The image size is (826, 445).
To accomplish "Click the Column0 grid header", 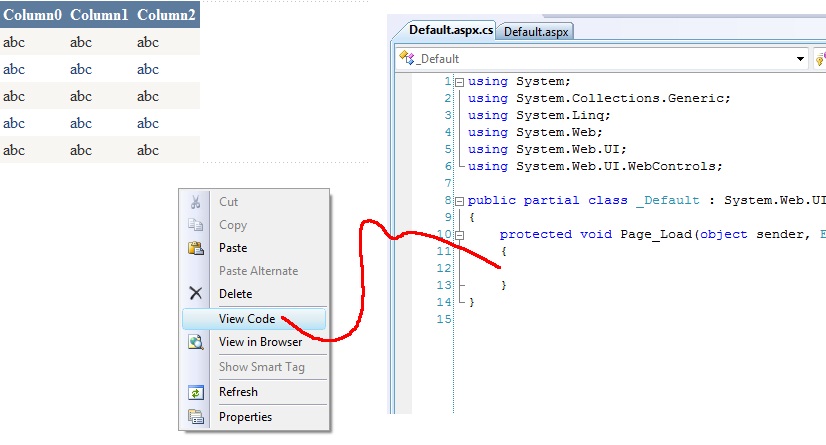I will tap(33, 15).
